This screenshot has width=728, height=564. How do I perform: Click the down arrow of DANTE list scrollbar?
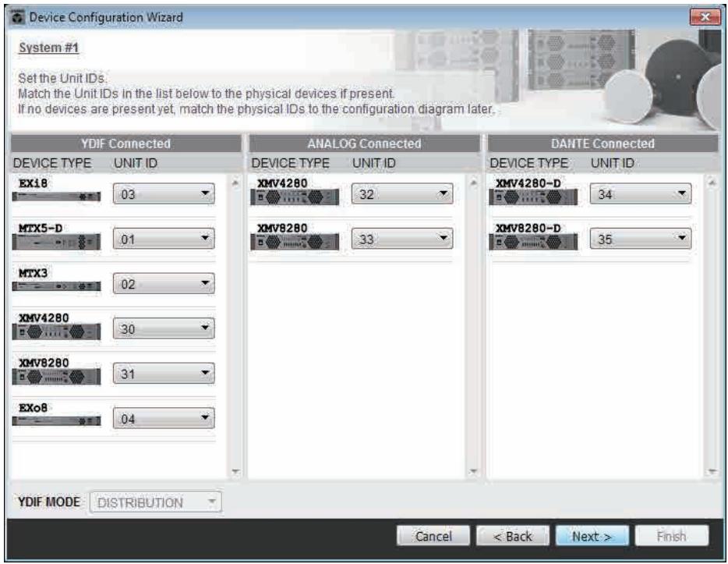(x=712, y=471)
